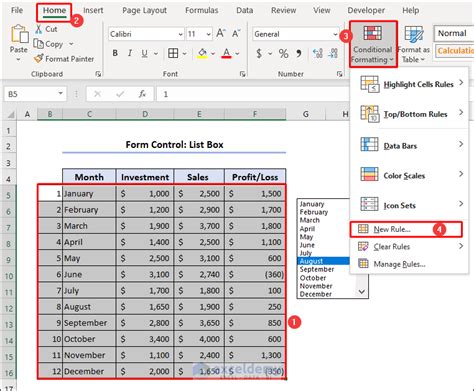
Task: Switch to the Data tab
Action: [x=245, y=10]
